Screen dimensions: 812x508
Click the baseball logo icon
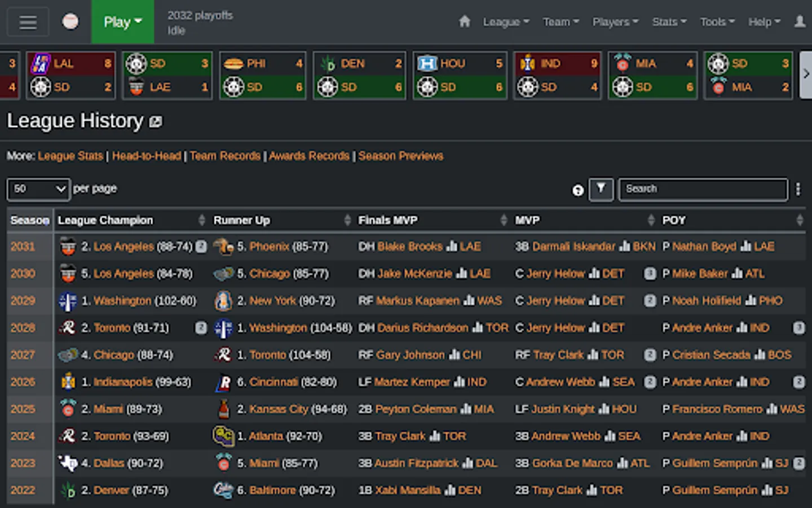pyautogui.click(x=70, y=21)
